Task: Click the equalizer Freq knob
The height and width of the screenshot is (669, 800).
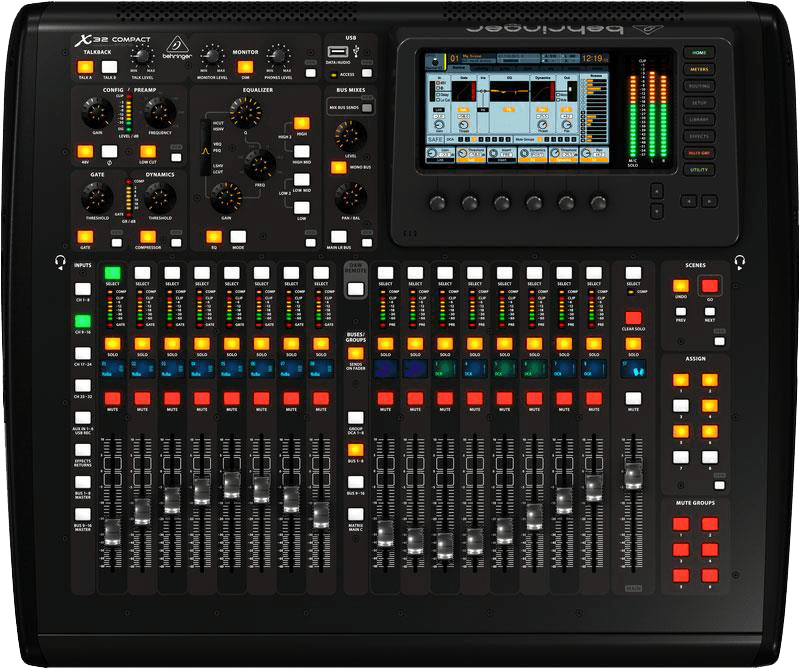Action: tap(260, 165)
